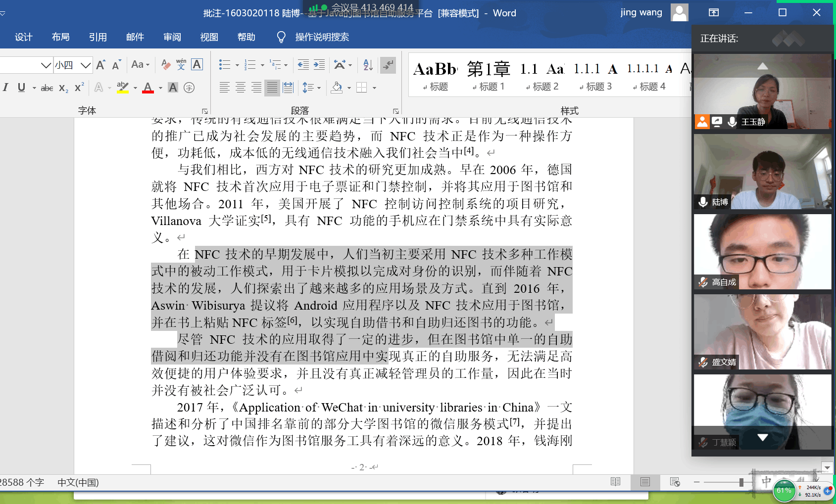Click the enclosed character 字 icon

(x=189, y=88)
